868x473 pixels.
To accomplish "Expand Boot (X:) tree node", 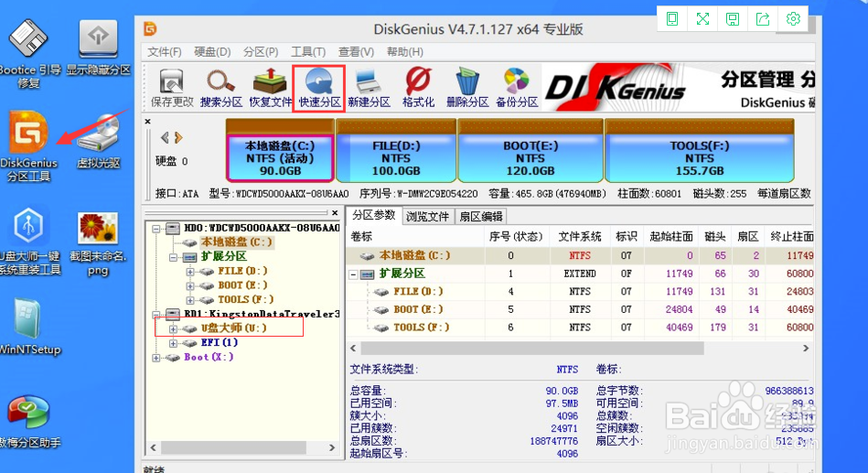I will [156, 358].
